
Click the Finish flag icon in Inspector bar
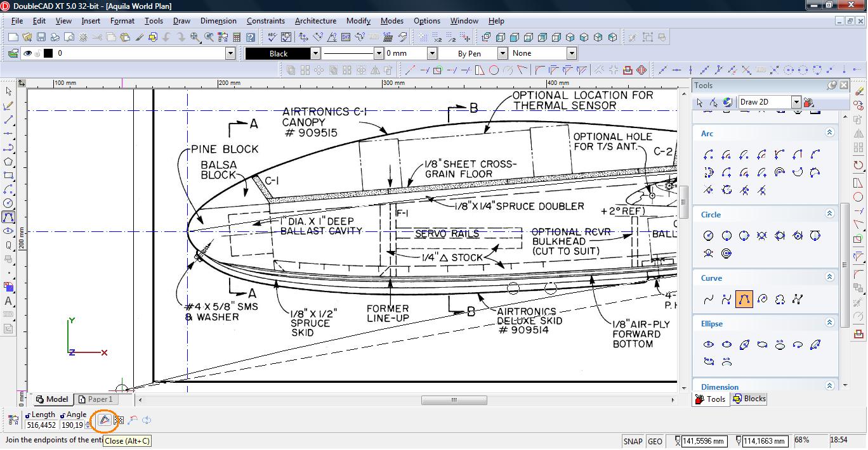click(x=118, y=420)
